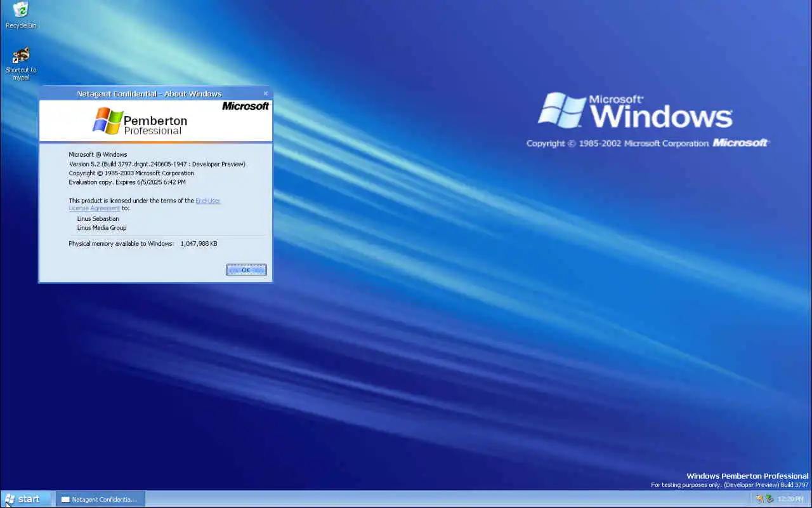Open the Start menu
The width and height of the screenshot is (812, 508).
coord(25,499)
